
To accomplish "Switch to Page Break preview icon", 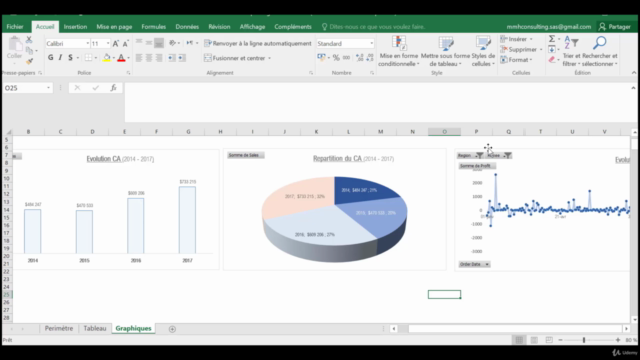I will click(x=549, y=340).
